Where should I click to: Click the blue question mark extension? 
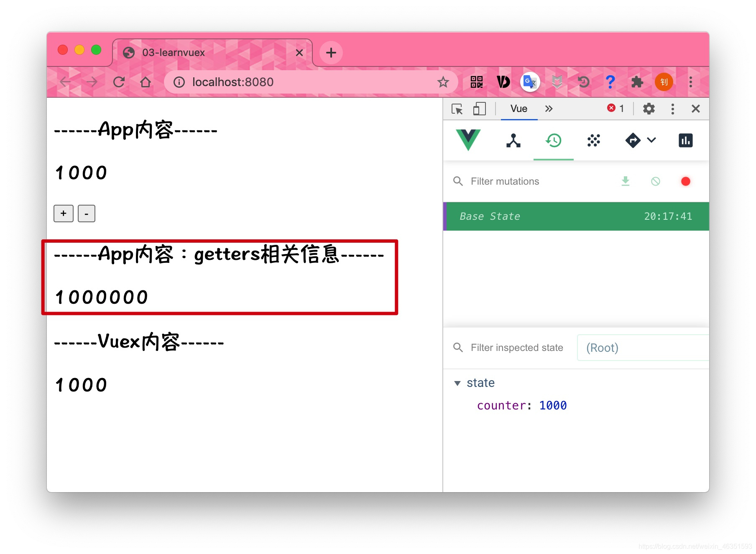[610, 82]
